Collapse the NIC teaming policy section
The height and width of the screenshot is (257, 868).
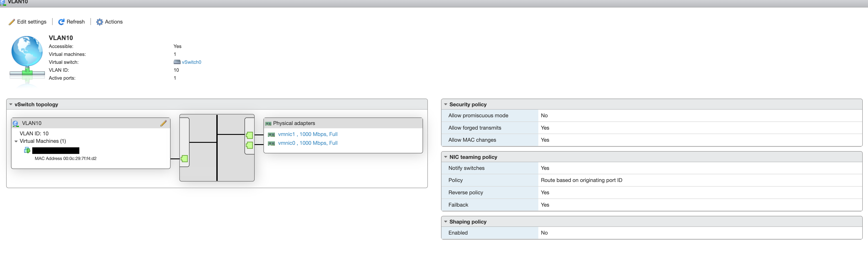coord(445,157)
